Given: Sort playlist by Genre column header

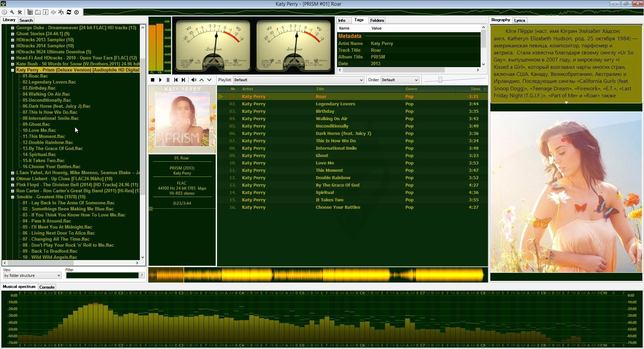Looking at the screenshot, I should click(x=430, y=89).
